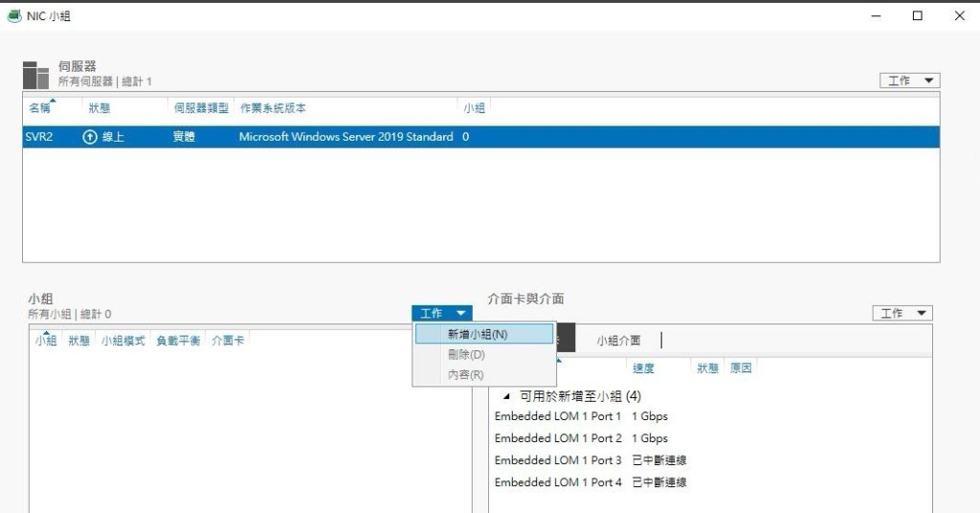Collapse the 可用於新增至小組 (4) group

tap(506, 396)
